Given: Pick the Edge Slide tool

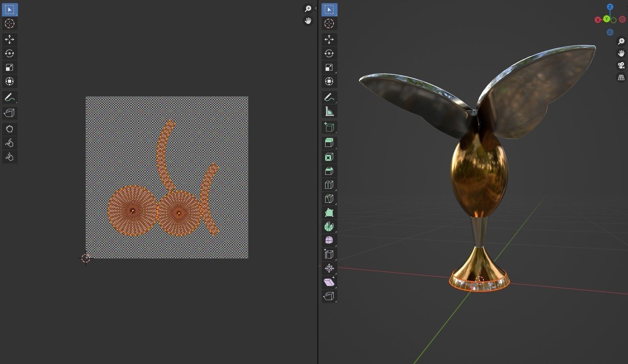Looking at the screenshot, I should 329,254.
